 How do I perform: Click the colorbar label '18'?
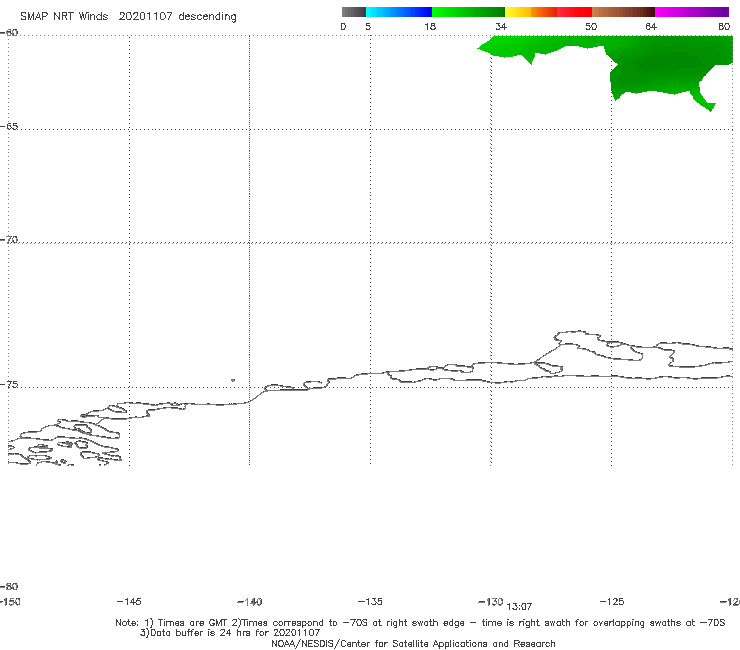pyautogui.click(x=430, y=26)
